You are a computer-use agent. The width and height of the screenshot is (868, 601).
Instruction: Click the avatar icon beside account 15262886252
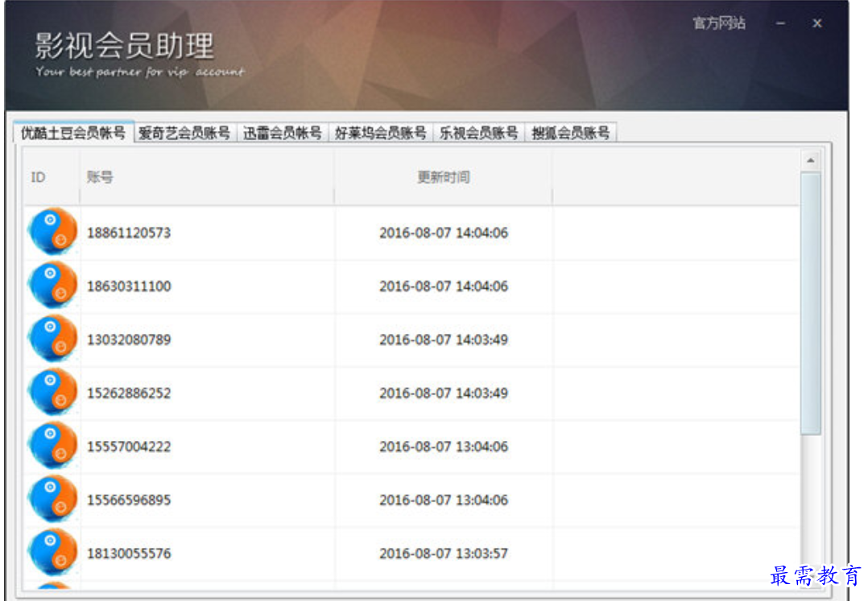(52, 392)
